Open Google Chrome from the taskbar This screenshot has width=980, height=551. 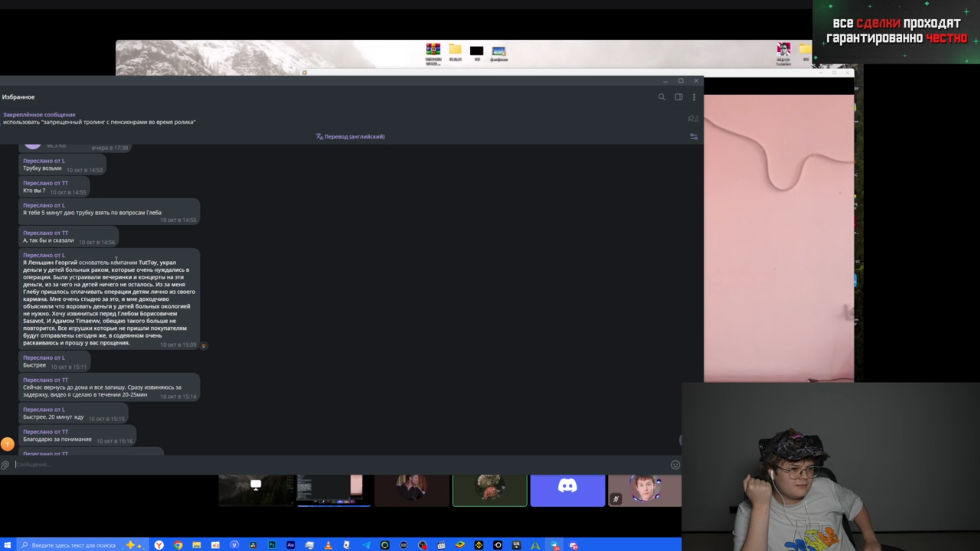178,545
